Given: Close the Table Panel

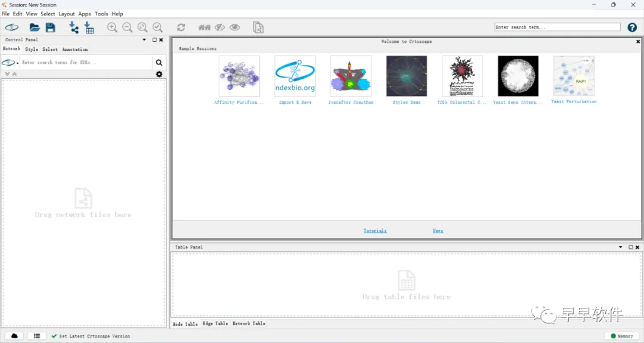Looking at the screenshot, I should (x=637, y=248).
